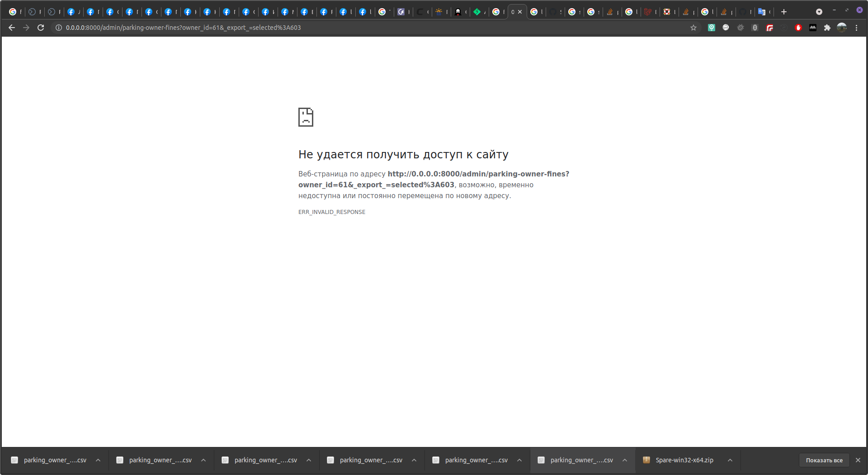Open the chevron on the first parking_owner CSV download

(98, 460)
